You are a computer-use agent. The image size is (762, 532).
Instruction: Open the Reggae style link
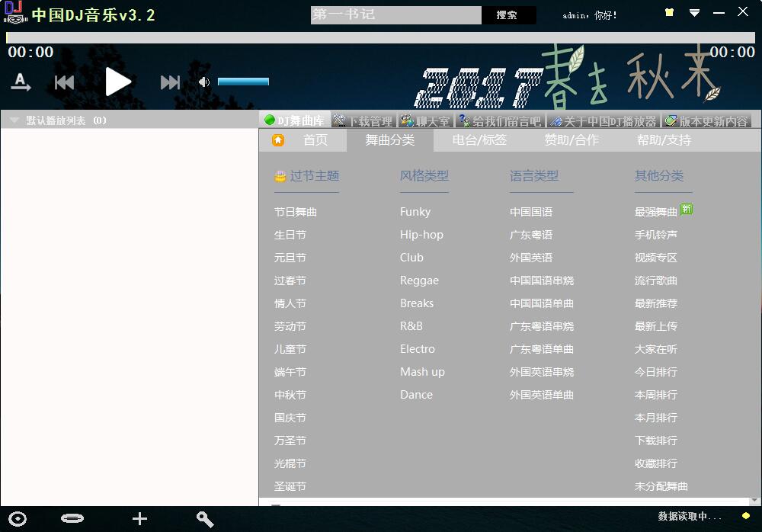pyautogui.click(x=419, y=280)
